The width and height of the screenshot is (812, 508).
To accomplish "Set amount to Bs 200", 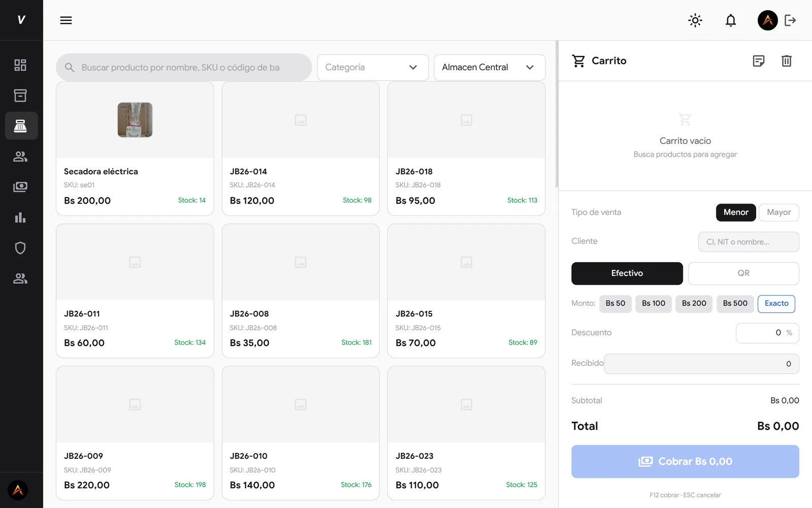I will (x=694, y=304).
